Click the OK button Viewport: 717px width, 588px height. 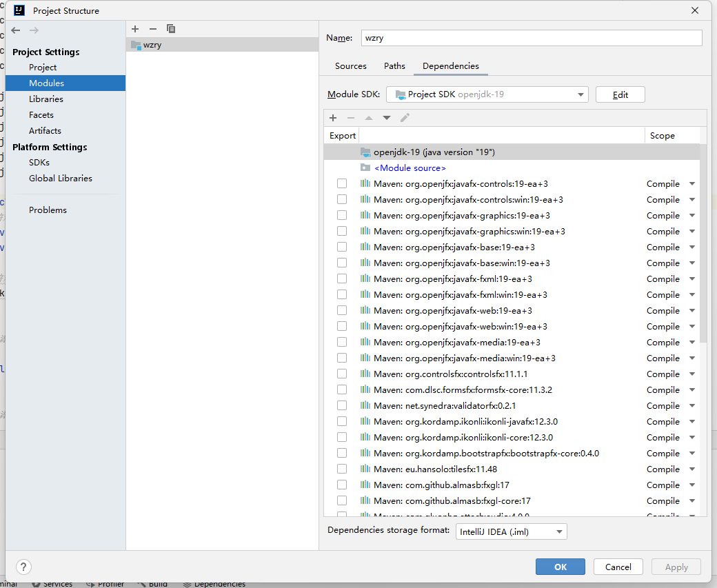[x=560, y=567]
